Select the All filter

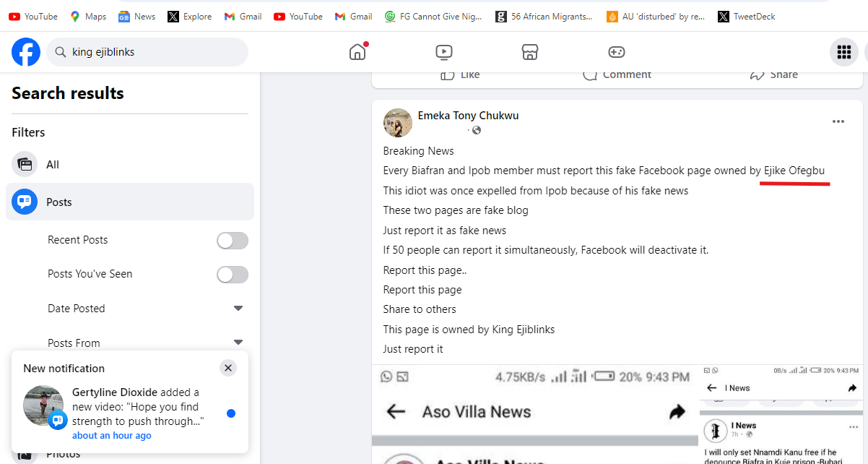click(x=130, y=165)
